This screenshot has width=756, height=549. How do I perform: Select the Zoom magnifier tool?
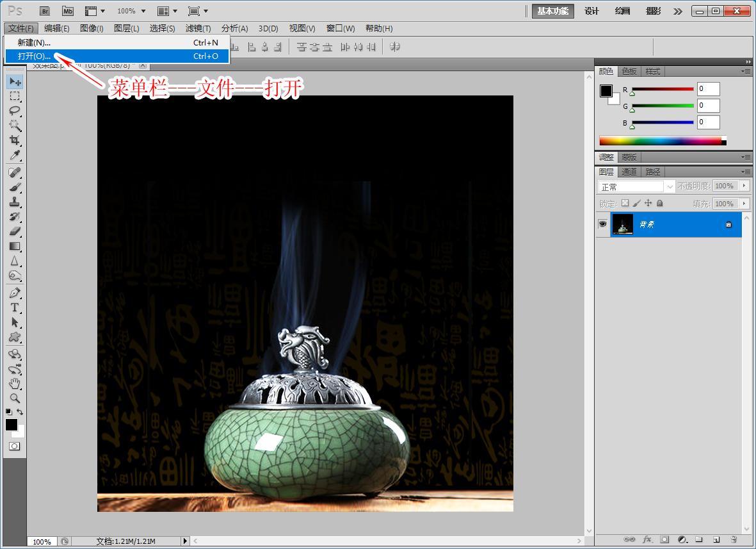15,398
